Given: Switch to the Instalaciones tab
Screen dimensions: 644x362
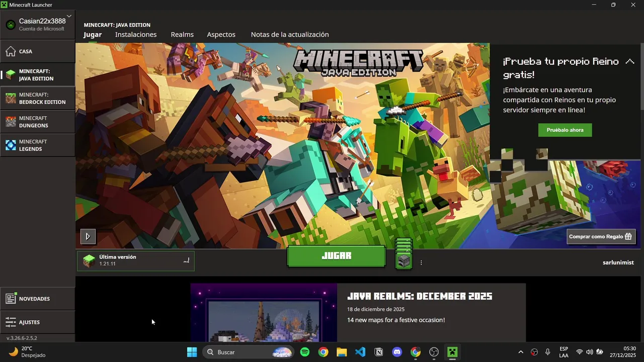Looking at the screenshot, I should tap(136, 35).
